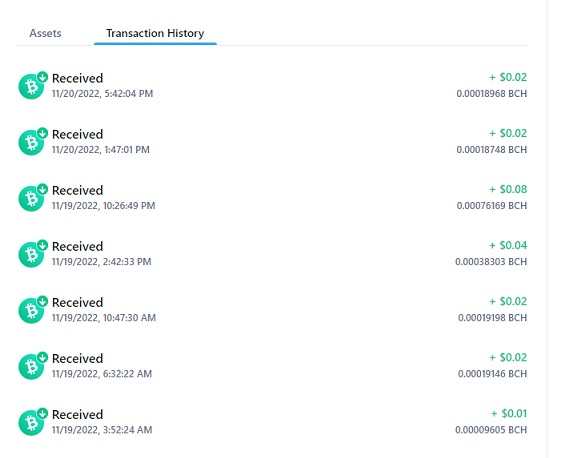
Task: Click the 11/19/2022, 6:32:22 AM timestamp
Action: (x=102, y=374)
